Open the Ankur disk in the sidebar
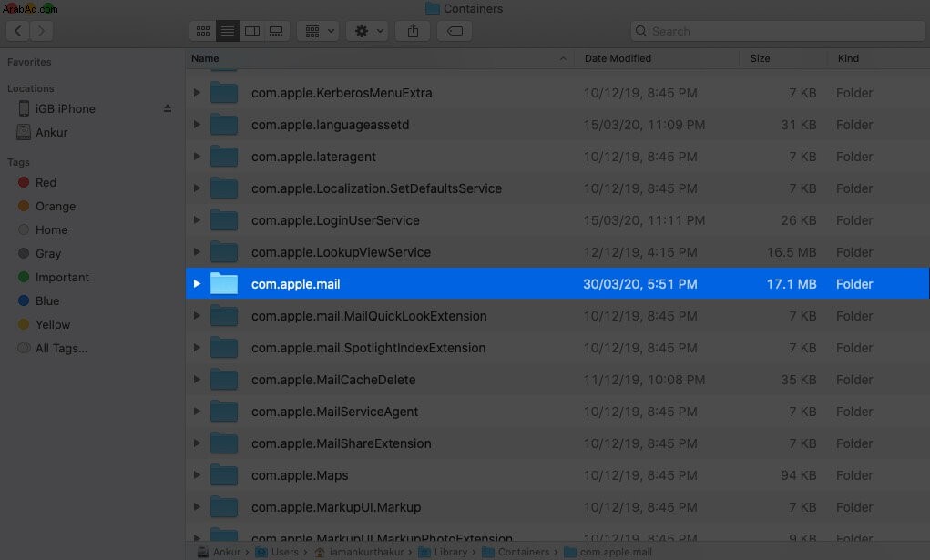Screen dimensions: 930x560 52,132
